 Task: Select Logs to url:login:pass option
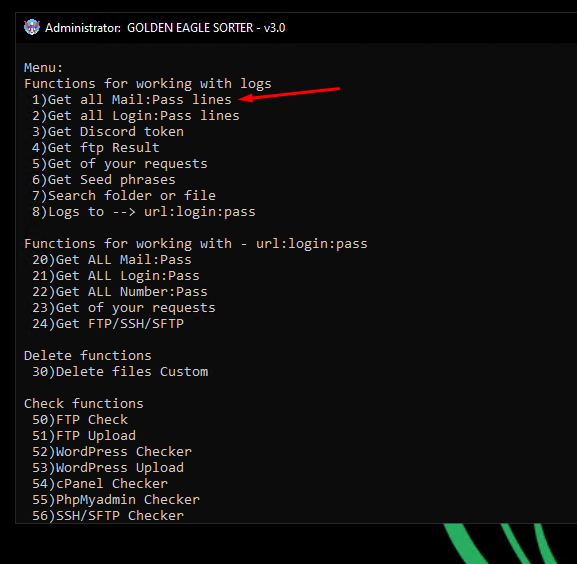tap(144, 212)
